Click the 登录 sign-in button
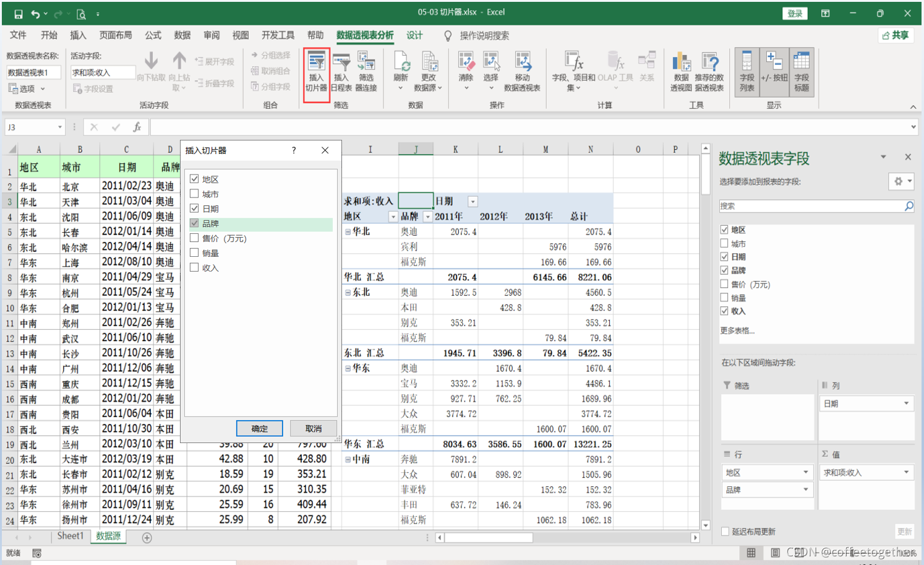The image size is (924, 565). [x=795, y=14]
